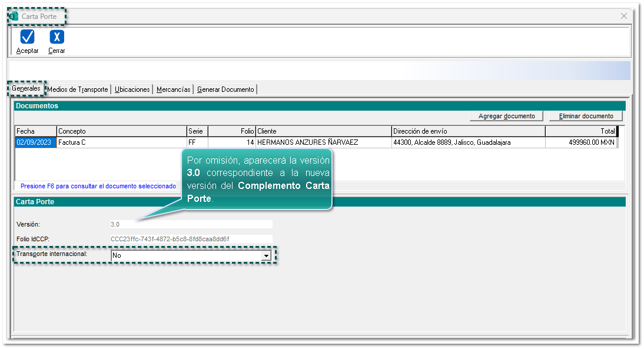Open the Generar Documento tab
Screen dimensions: 644x349
pyautogui.click(x=225, y=89)
